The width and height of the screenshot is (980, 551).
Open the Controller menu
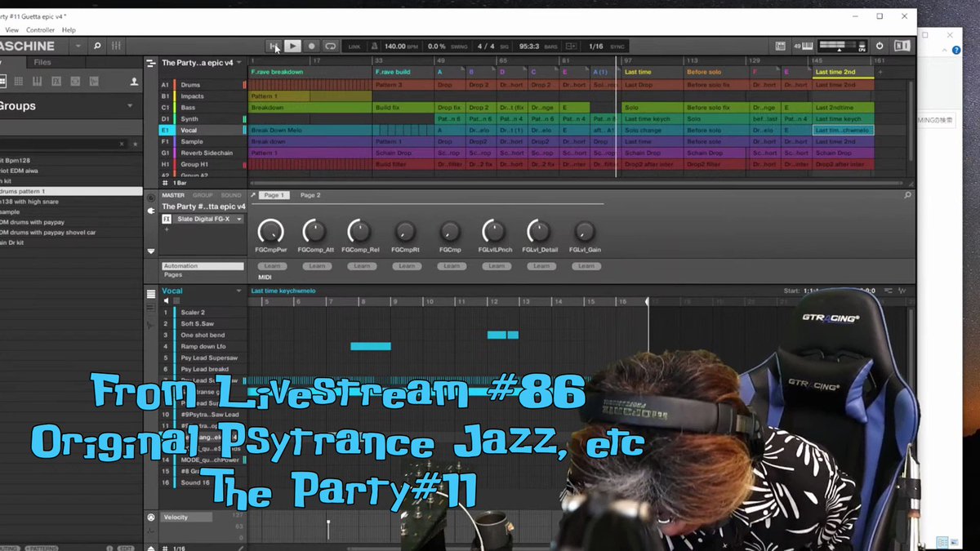(x=41, y=30)
